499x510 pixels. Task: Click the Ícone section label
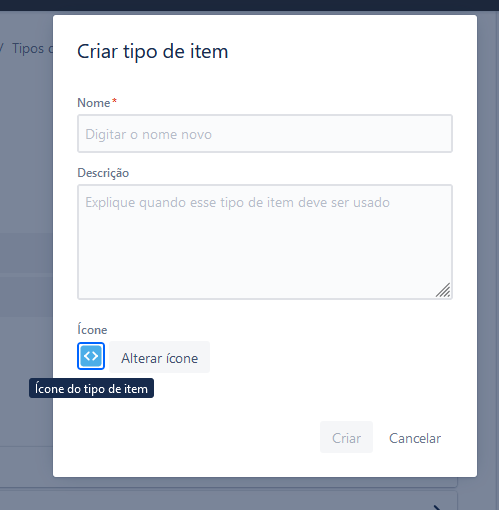tap(92, 329)
